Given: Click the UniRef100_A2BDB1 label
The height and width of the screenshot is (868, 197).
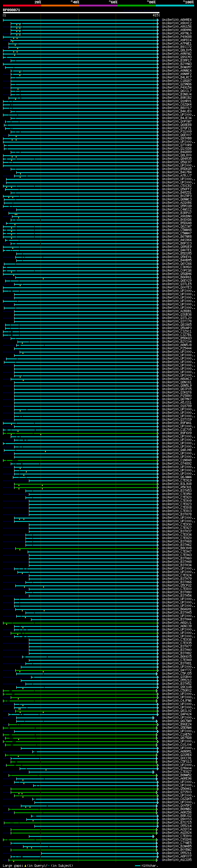Looking at the screenshot, I should (177, 311).
